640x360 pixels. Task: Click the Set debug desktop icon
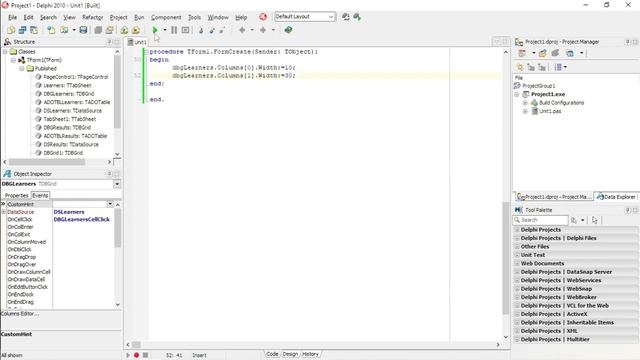tap(357, 17)
